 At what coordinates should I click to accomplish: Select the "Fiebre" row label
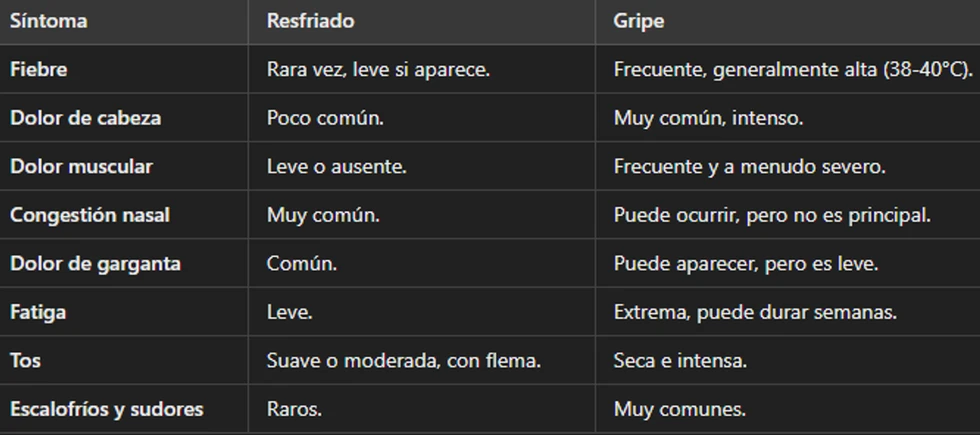coord(38,70)
